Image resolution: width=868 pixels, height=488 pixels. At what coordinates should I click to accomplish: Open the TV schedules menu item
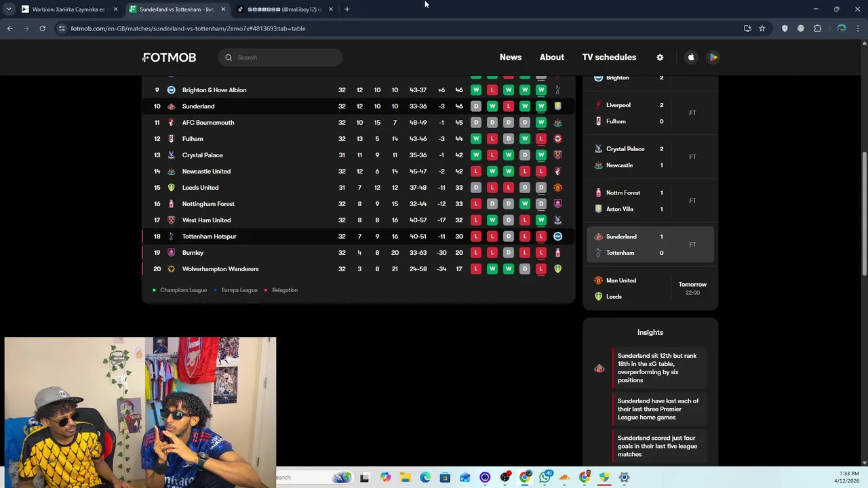coord(609,58)
